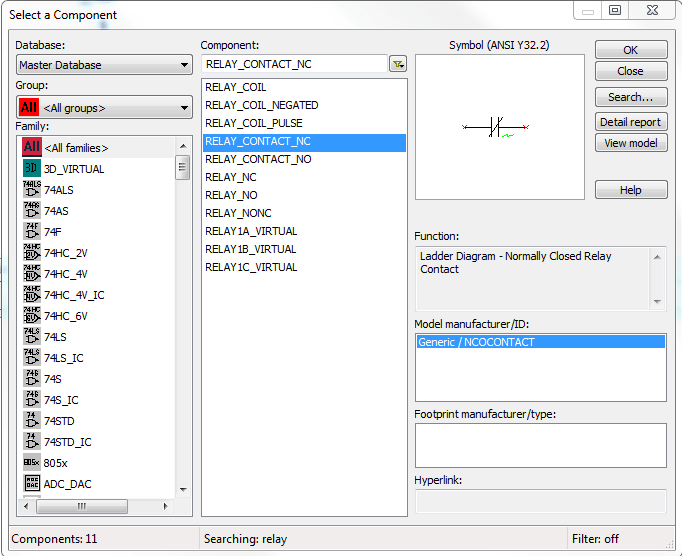
Task: Select RELAY_NO component
Action: 304,195
